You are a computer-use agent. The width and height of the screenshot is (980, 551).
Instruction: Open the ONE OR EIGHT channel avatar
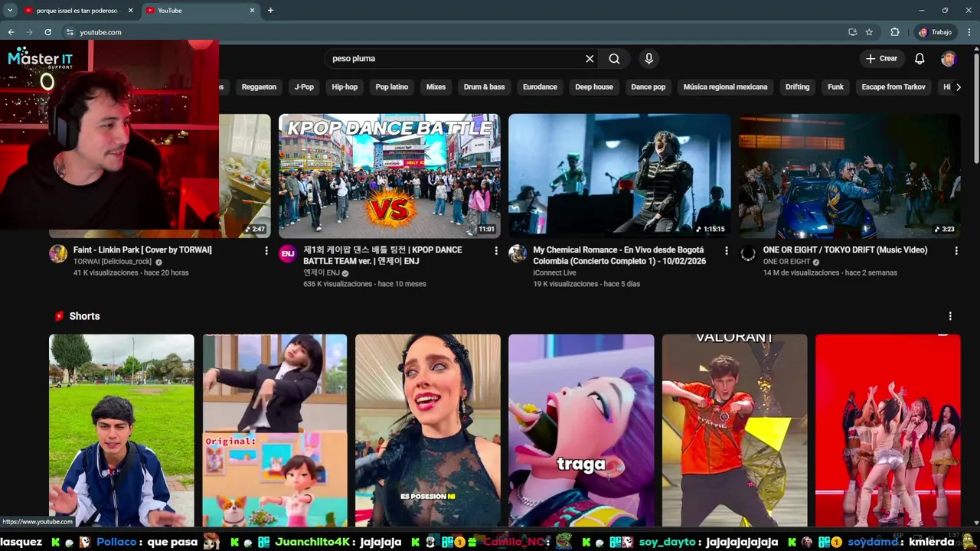coord(747,254)
